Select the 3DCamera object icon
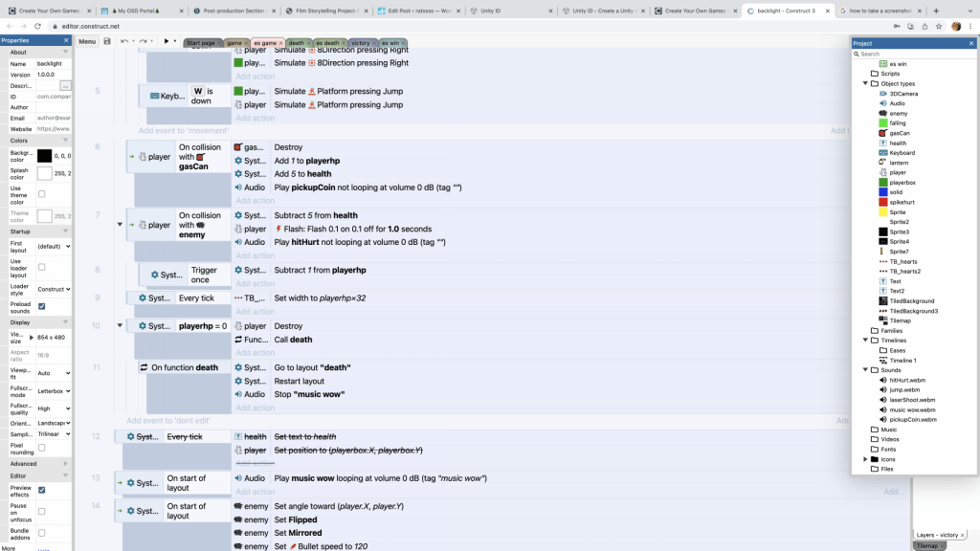Viewport: 980px width, 551px height. coord(883,94)
